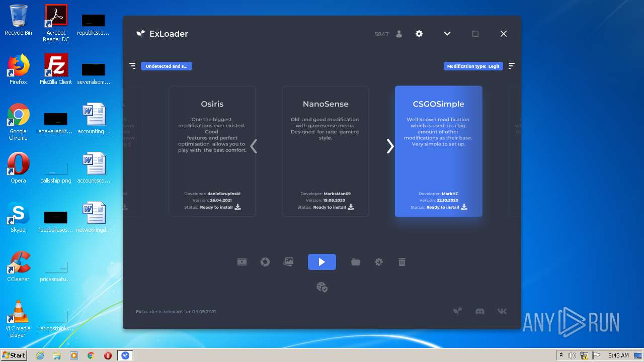Image resolution: width=644 pixels, height=362 pixels.
Task: Open the image gallery icon
Action: (x=288, y=262)
